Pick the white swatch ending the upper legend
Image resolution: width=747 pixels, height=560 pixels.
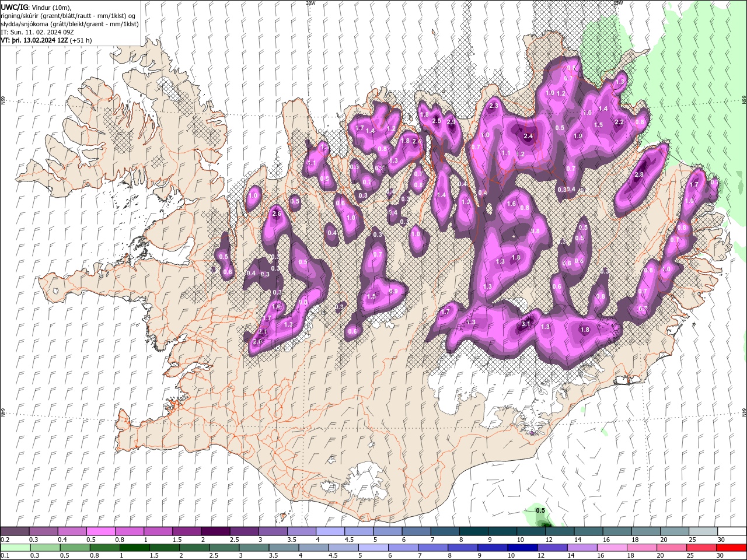coord(732,531)
